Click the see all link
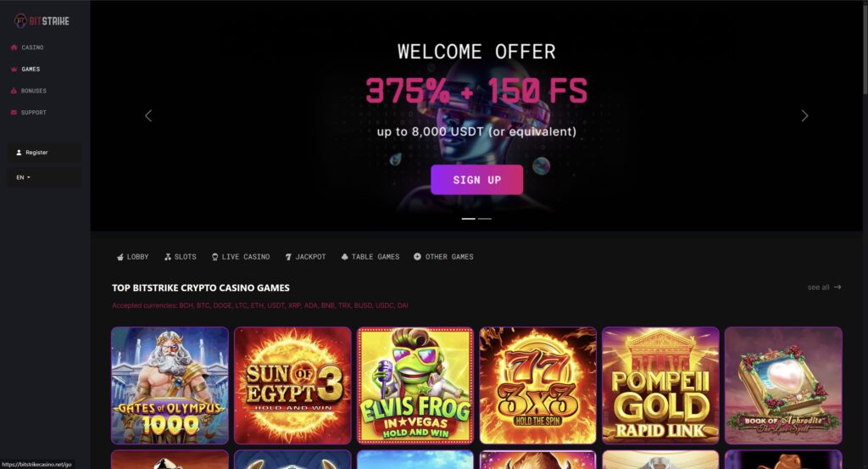 pyautogui.click(x=824, y=288)
